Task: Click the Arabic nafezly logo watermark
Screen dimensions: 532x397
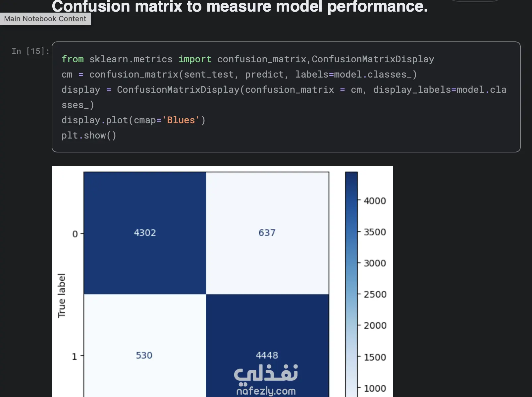Action: point(266,373)
